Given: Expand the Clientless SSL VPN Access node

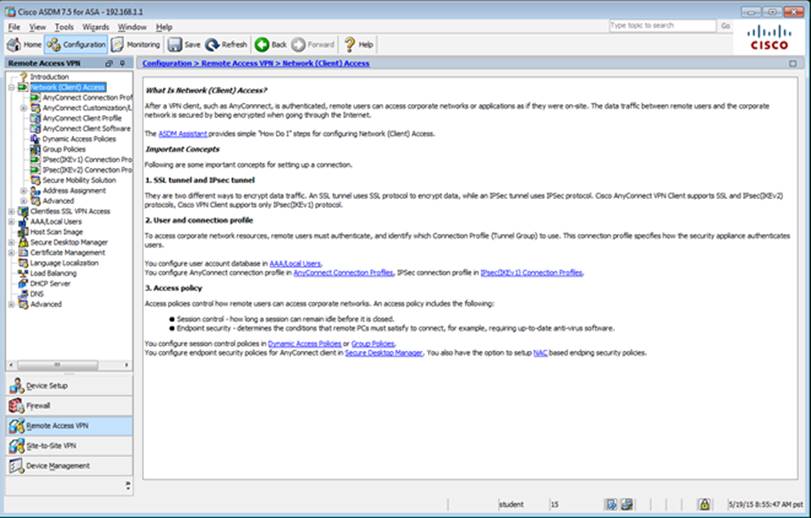Looking at the screenshot, I should click(x=11, y=211).
